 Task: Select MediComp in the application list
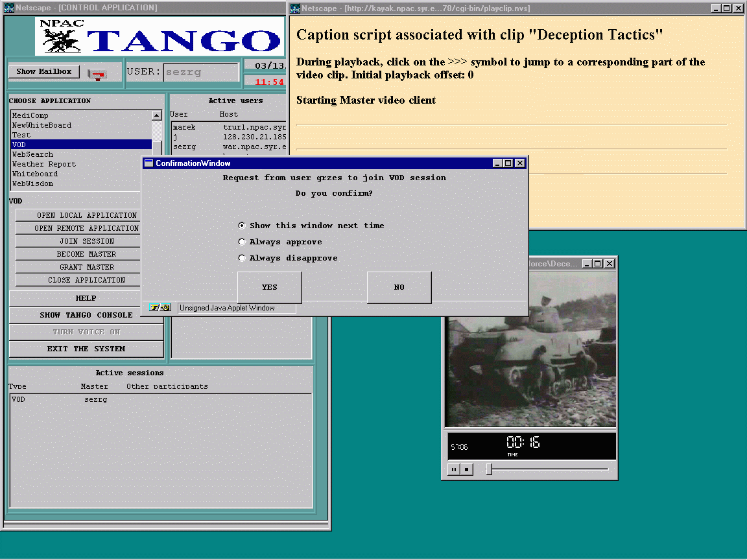81,115
